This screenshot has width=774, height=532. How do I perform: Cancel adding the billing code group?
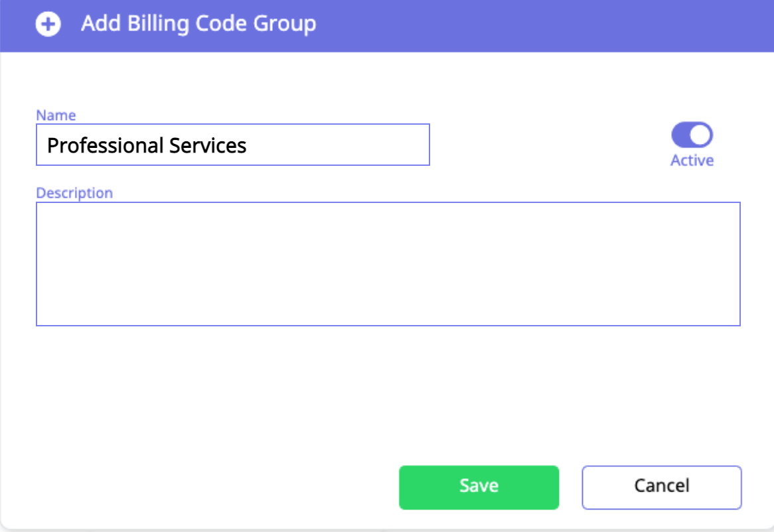pyautogui.click(x=661, y=487)
